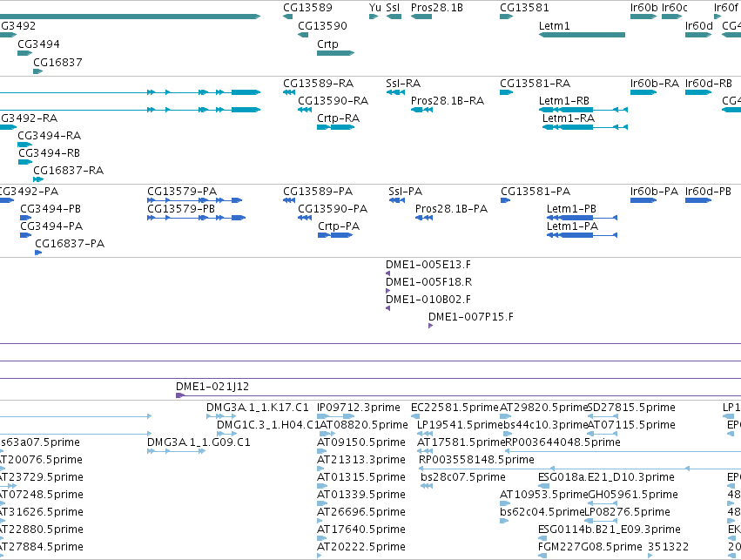Image resolution: width=741 pixels, height=560 pixels.
Task: Select the Ir60c gene label
Action: point(675,8)
